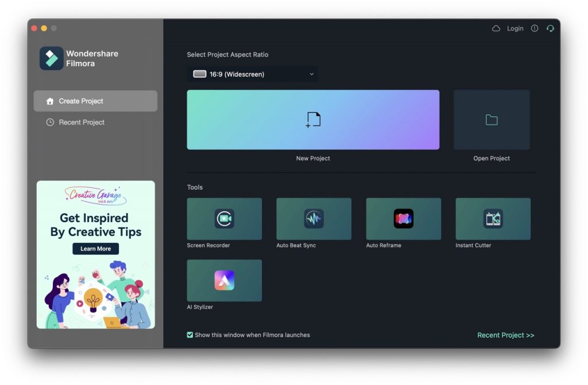Expand the 16:9 Widescreen aspect ratio dropdown
The height and width of the screenshot is (385, 588).
coord(253,74)
